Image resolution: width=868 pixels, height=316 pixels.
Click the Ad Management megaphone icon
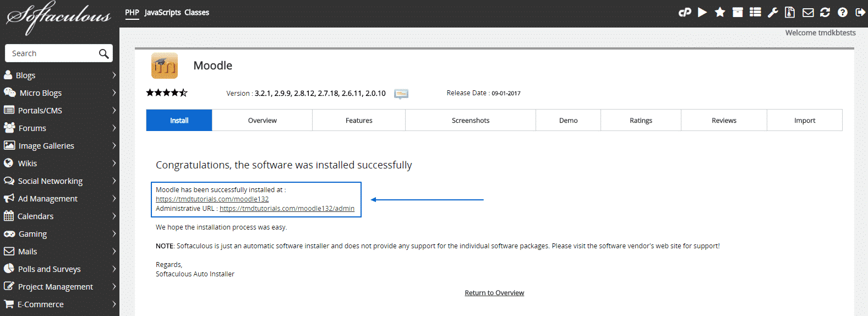(x=9, y=198)
